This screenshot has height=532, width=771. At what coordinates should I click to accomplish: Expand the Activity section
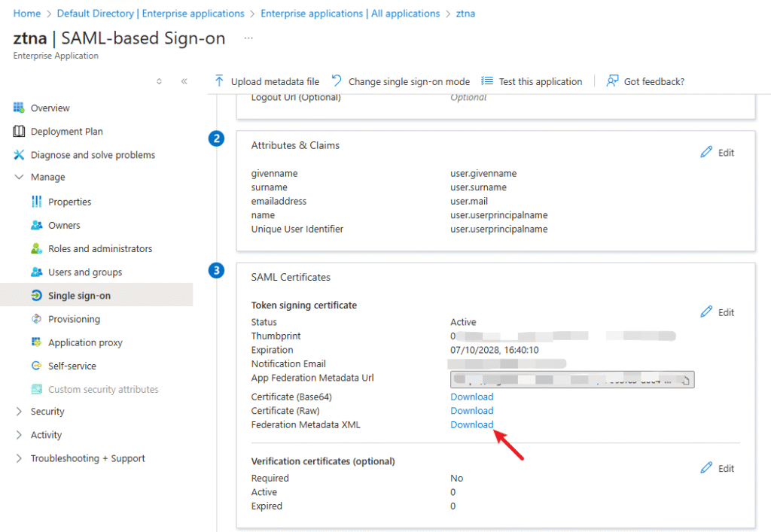coord(20,435)
